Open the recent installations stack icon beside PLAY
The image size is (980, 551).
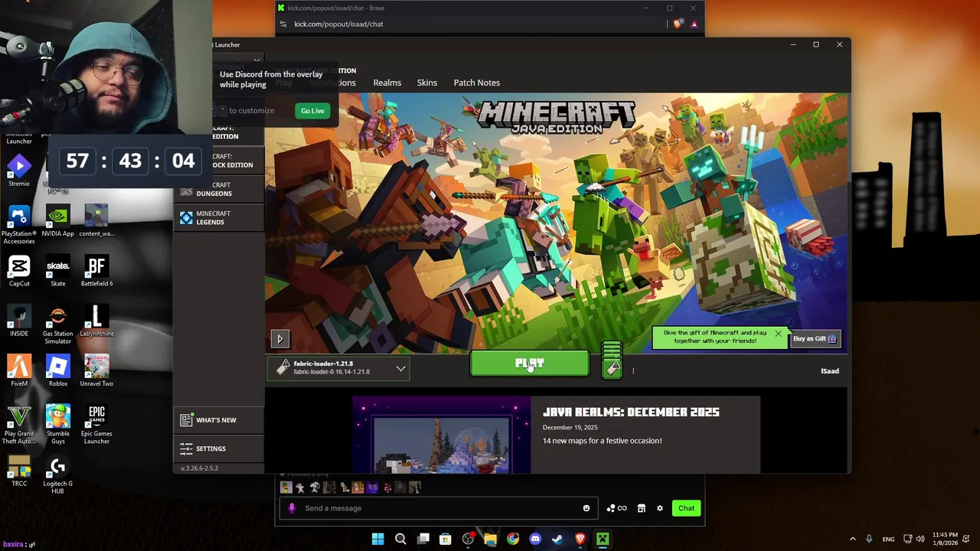pyautogui.click(x=612, y=360)
